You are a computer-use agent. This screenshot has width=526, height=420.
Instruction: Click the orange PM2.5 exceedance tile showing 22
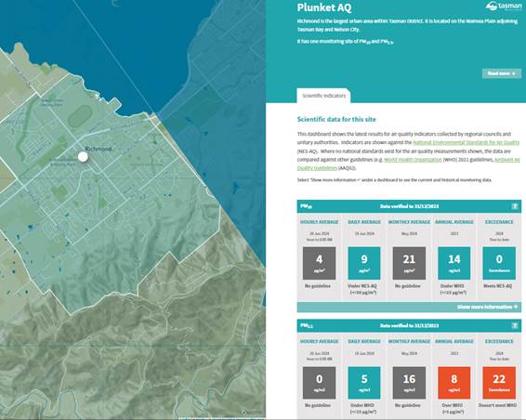coord(499,383)
